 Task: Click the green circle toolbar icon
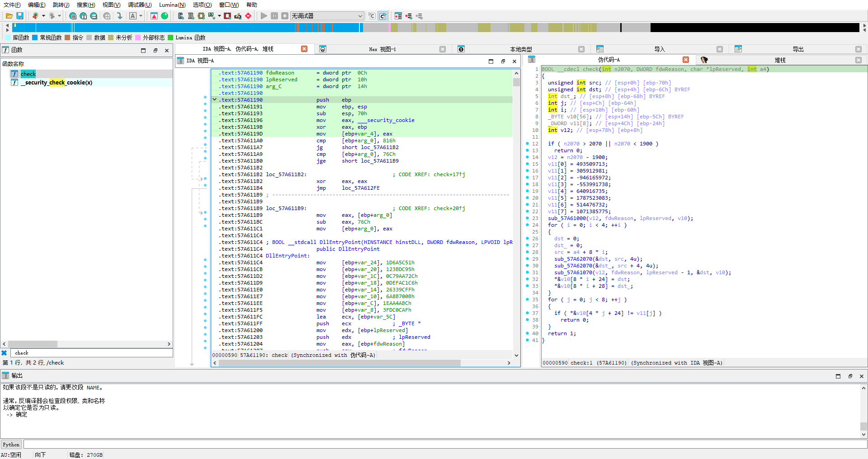click(165, 16)
